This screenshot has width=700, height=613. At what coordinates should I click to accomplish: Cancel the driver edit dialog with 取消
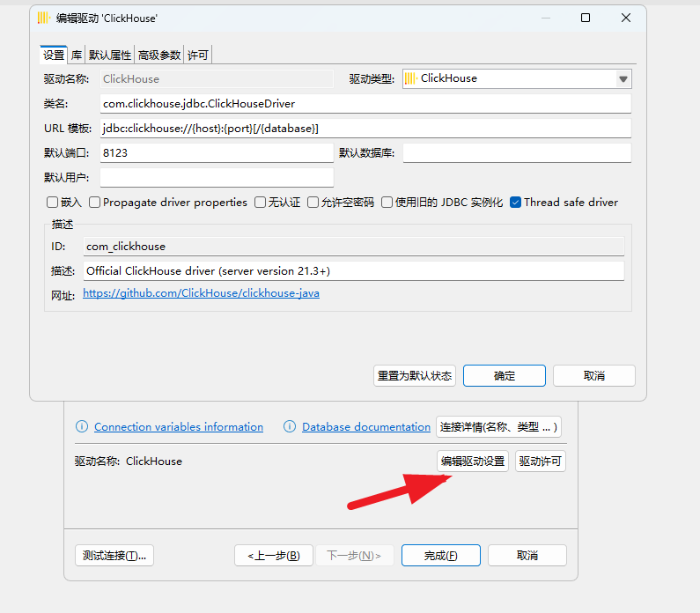593,375
